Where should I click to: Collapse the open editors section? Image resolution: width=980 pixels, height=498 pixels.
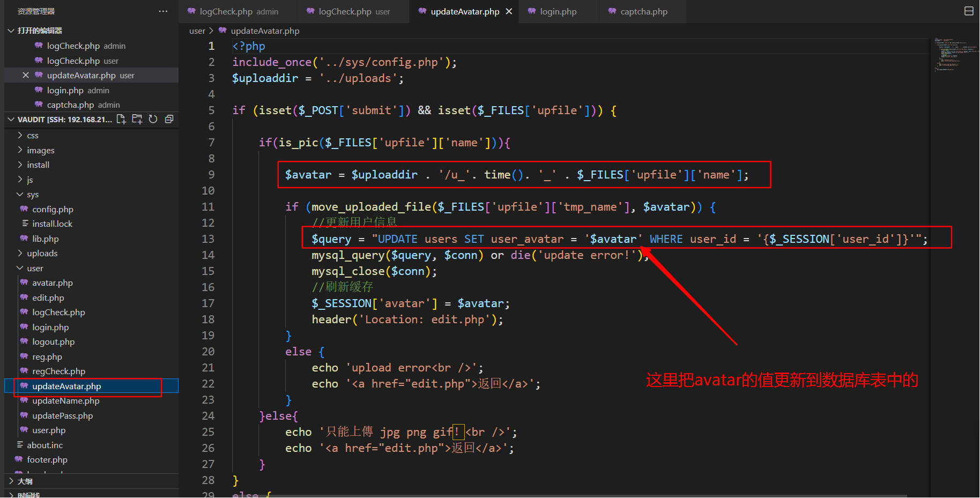[11, 31]
